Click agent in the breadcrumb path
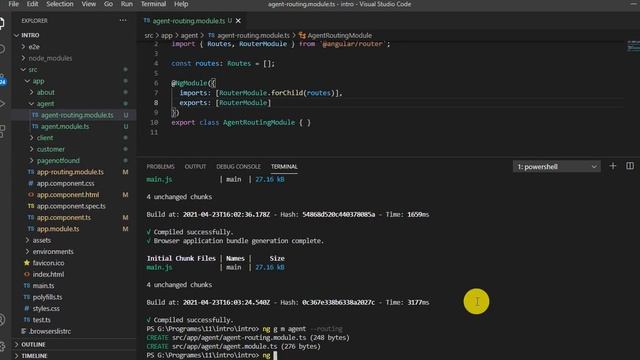The image size is (640, 360). point(189,36)
